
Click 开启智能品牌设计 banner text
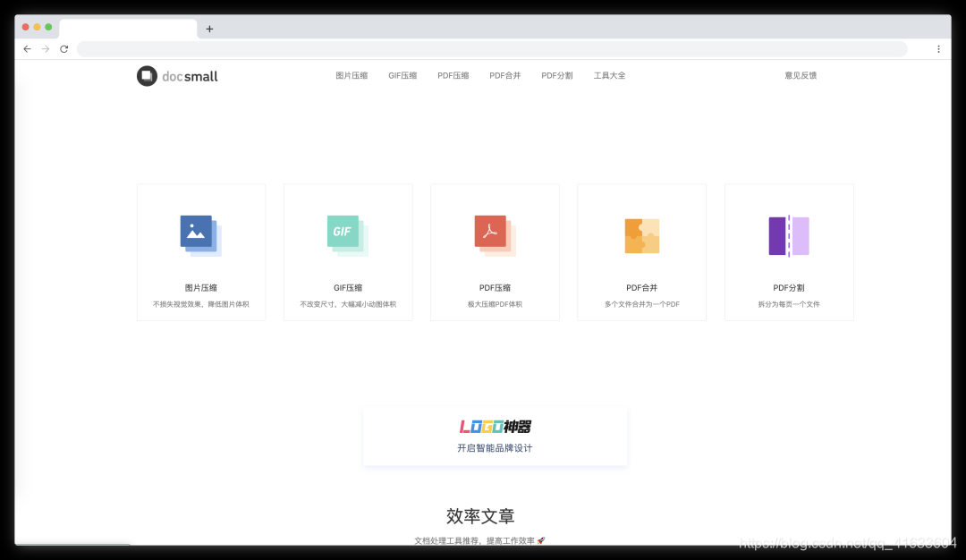click(x=495, y=448)
